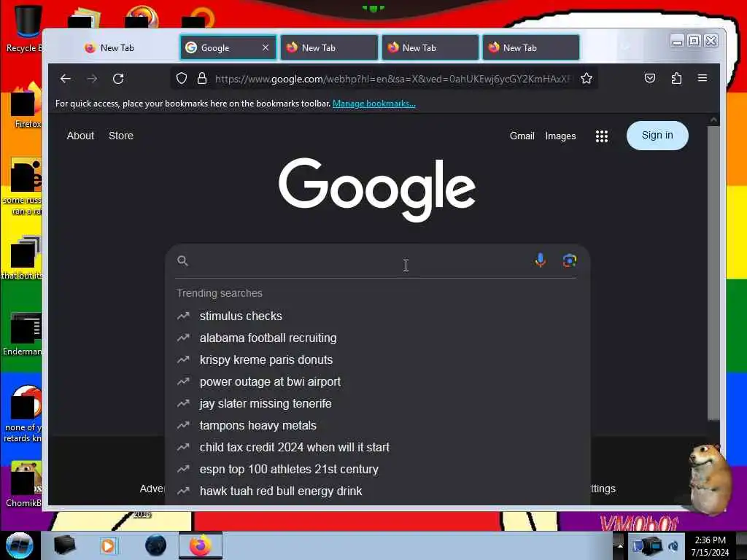Show hidden system tray icons arrow
This screenshot has width=747, height=560.
pyautogui.click(x=620, y=545)
